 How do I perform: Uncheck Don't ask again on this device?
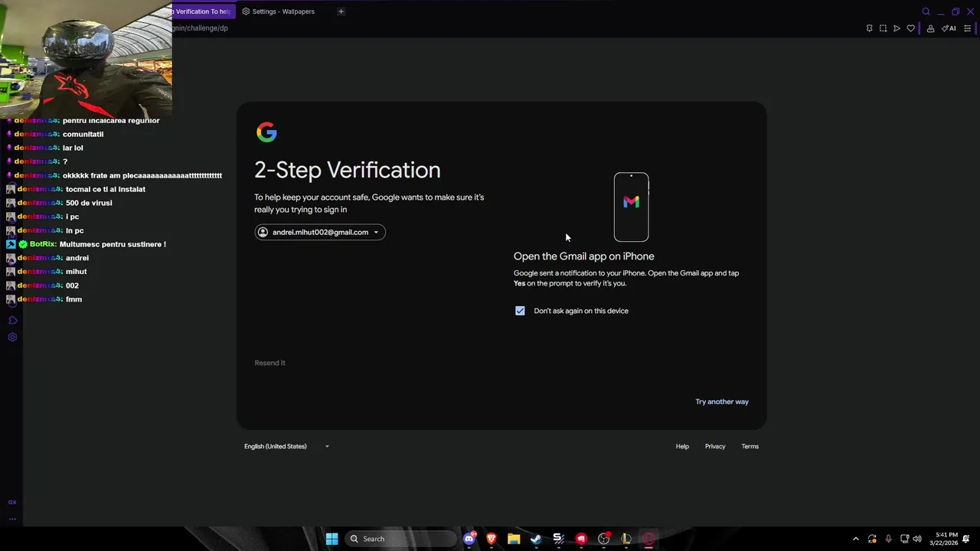tap(520, 311)
